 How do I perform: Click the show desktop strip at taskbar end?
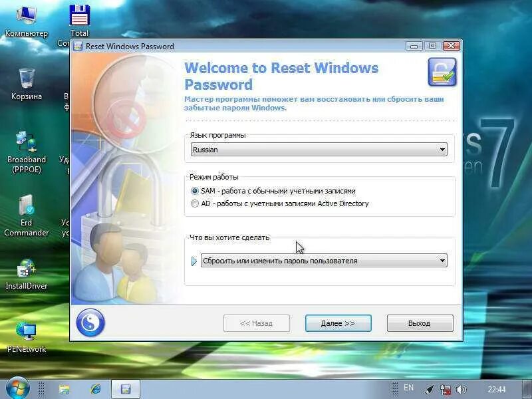coord(527,390)
